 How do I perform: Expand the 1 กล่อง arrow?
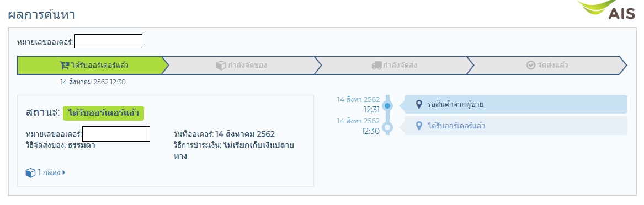(x=64, y=172)
